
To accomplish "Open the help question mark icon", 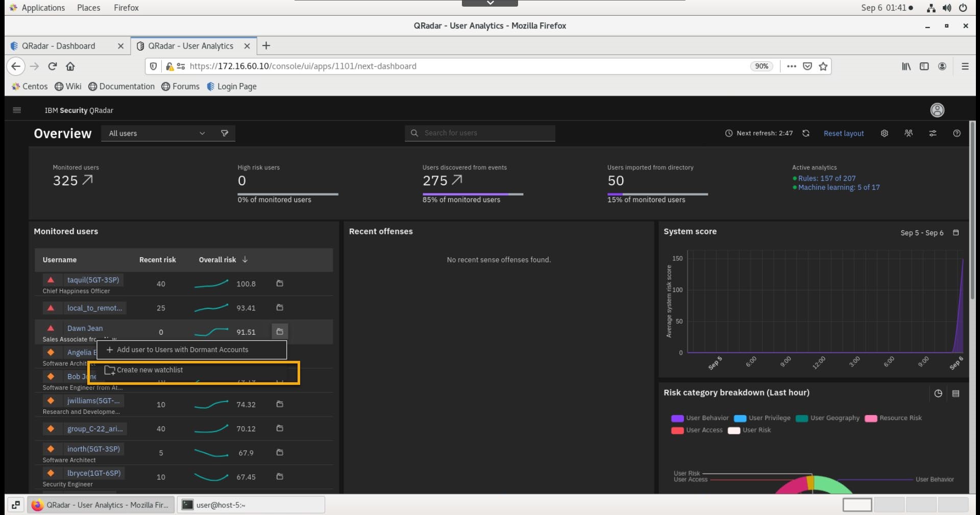I will pos(957,133).
